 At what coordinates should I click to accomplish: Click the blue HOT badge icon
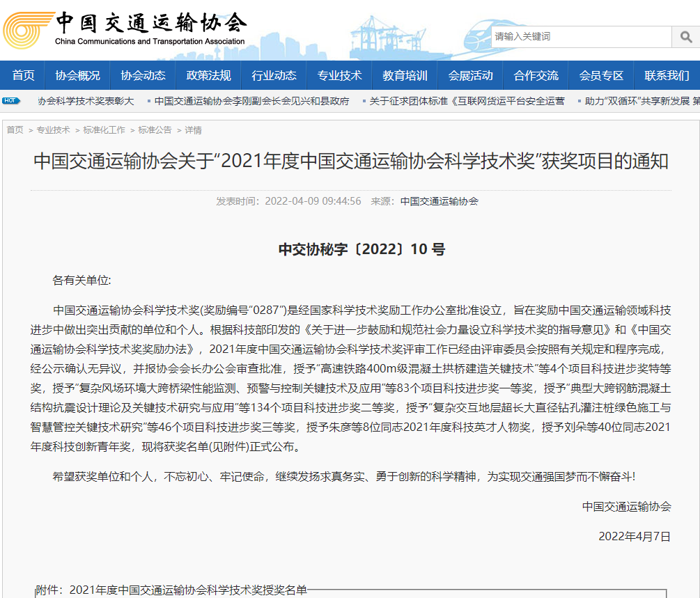click(x=10, y=101)
